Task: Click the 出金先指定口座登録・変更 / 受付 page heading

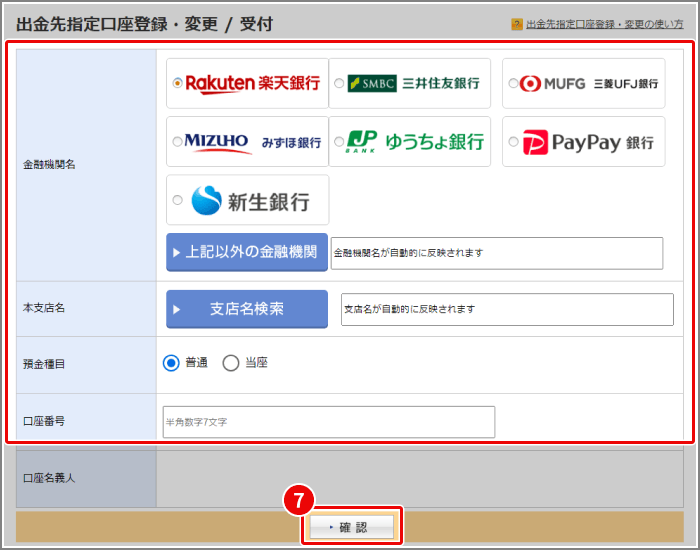Action: 144,24
